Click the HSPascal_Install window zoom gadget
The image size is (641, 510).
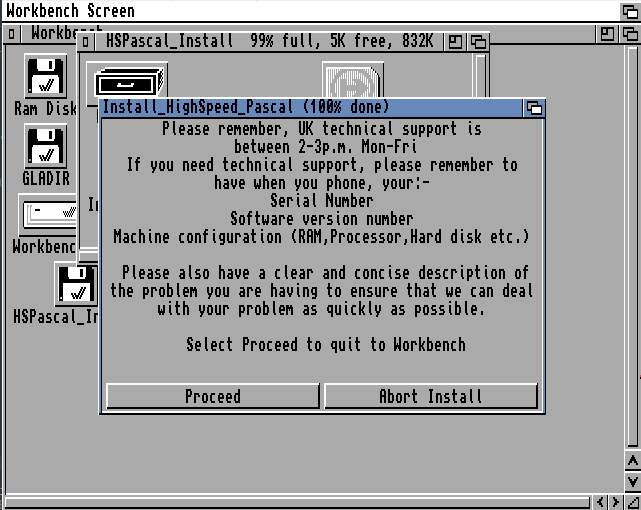pyautogui.click(x=455, y=42)
